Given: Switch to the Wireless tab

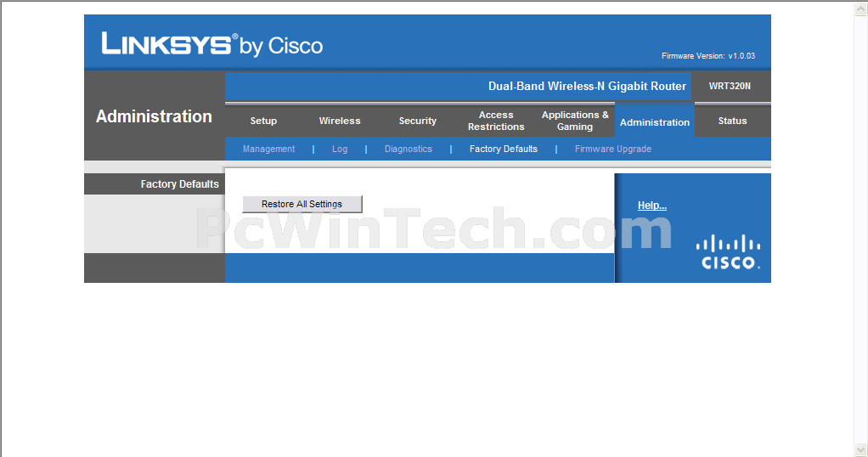Looking at the screenshot, I should (x=340, y=121).
